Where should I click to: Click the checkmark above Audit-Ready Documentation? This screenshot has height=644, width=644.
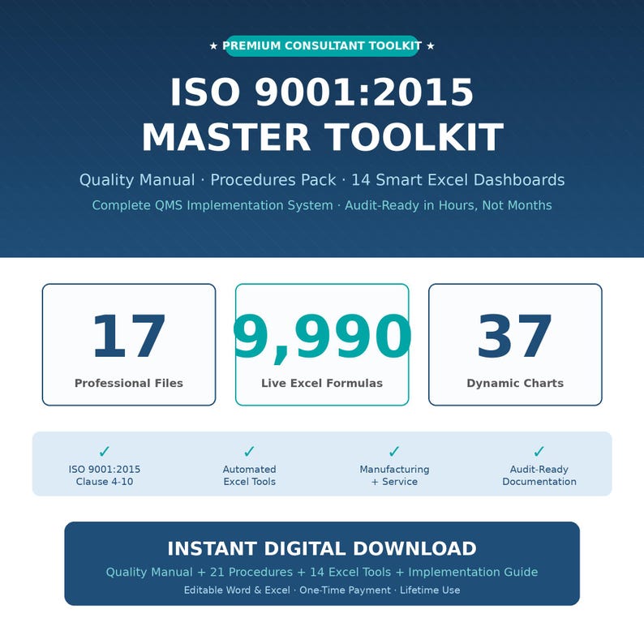click(x=539, y=452)
